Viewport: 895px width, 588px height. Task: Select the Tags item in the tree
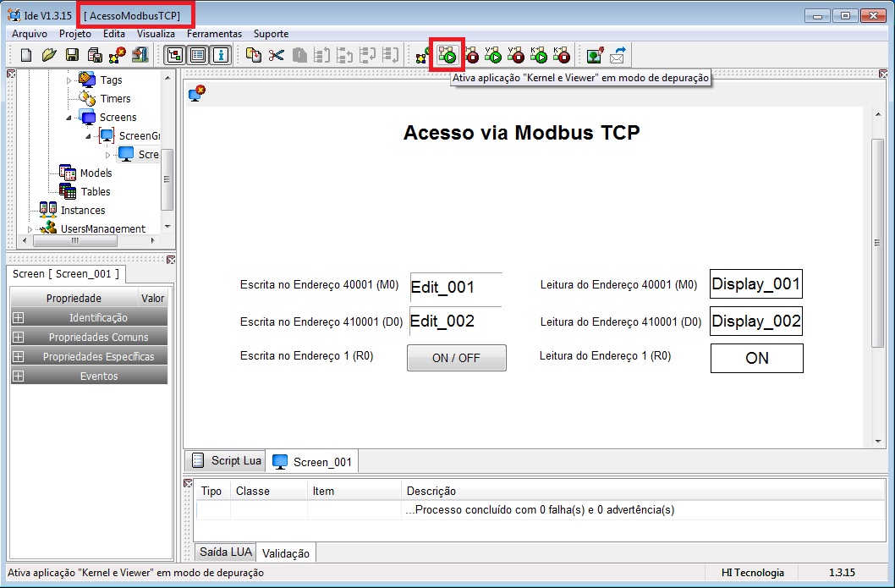pos(111,80)
